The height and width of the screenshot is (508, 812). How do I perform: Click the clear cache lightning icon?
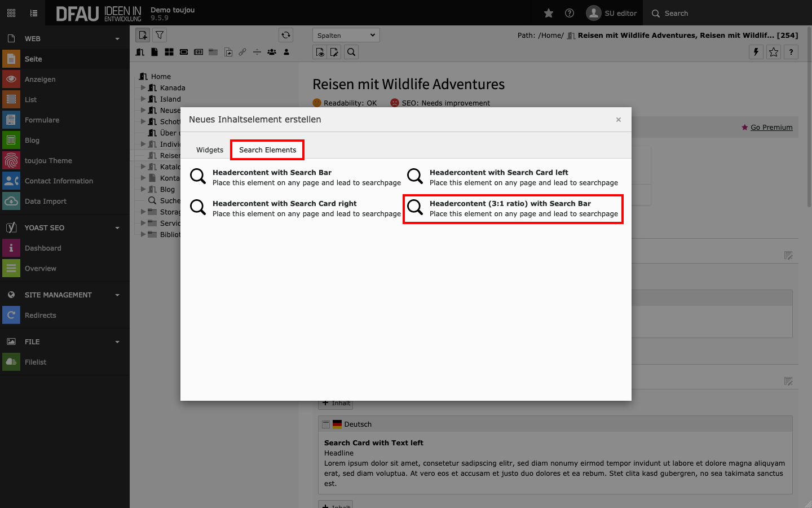756,52
